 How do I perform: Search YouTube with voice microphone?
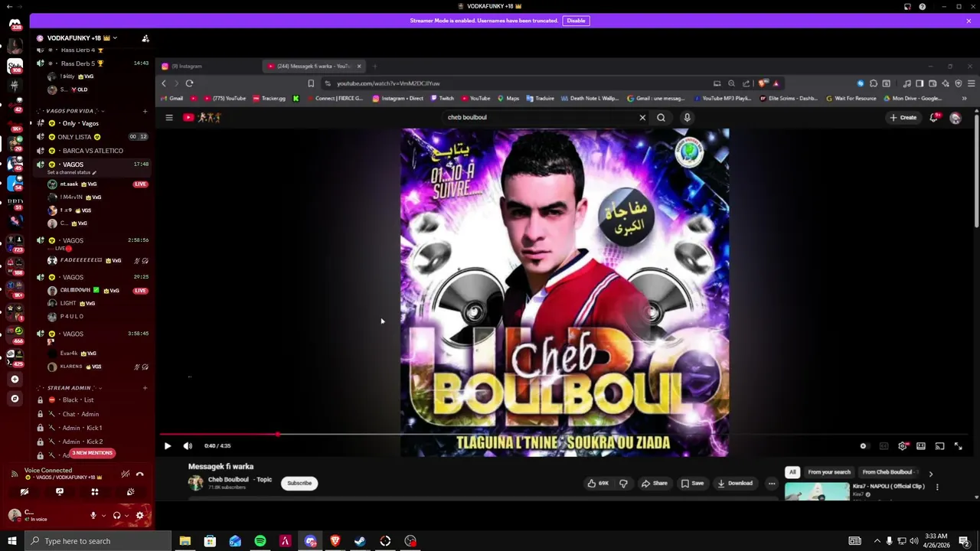point(687,117)
